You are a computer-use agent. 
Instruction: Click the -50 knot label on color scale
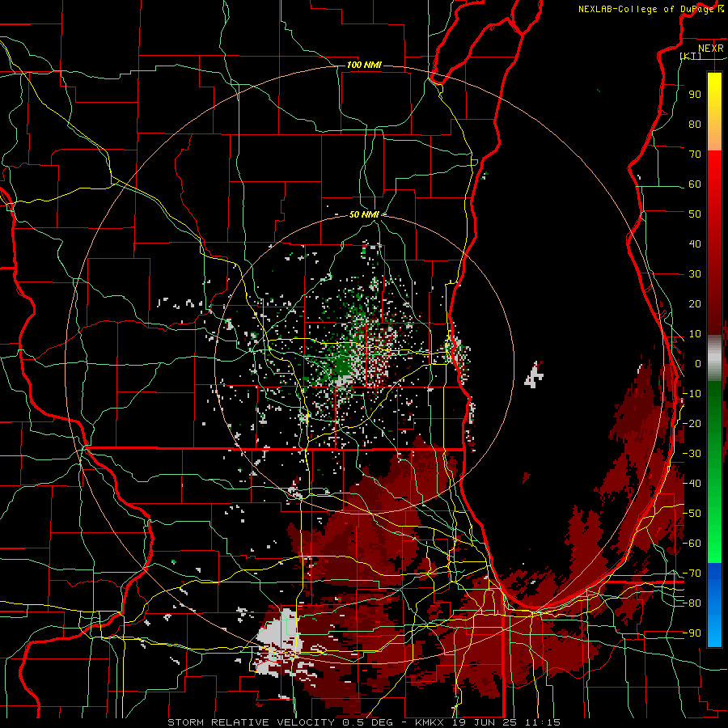click(692, 513)
